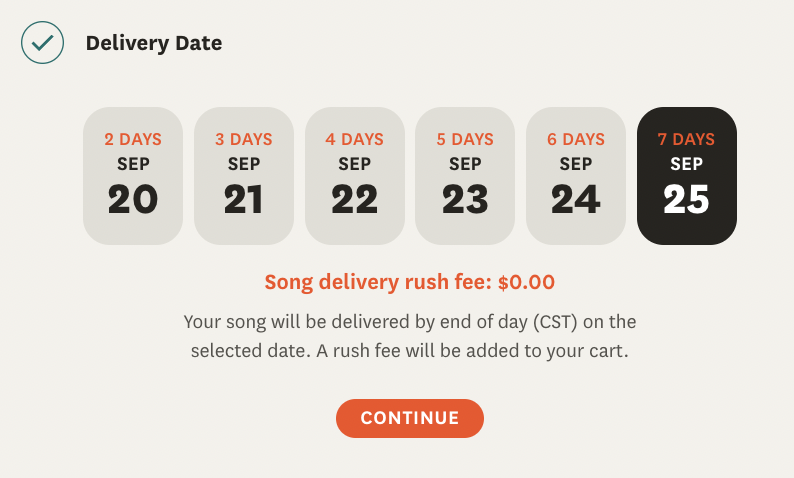Click the teal checkmark circle icon
The image size is (794, 478).
coord(43,43)
